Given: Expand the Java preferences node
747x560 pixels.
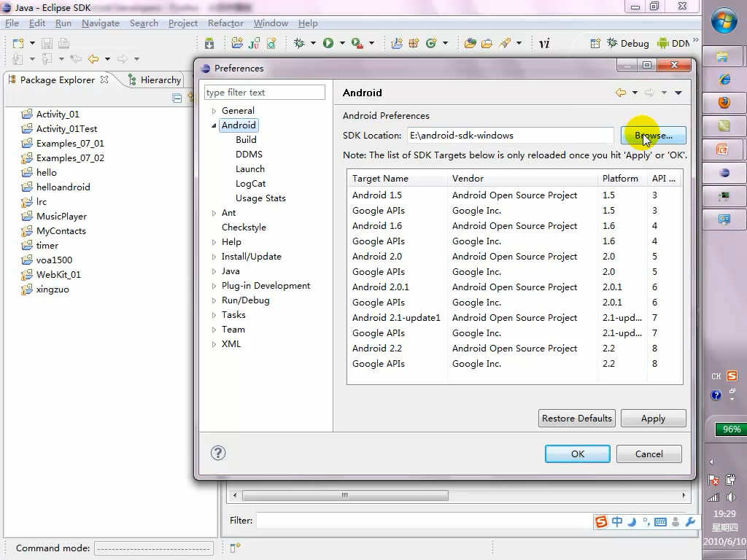Looking at the screenshot, I should [x=214, y=271].
